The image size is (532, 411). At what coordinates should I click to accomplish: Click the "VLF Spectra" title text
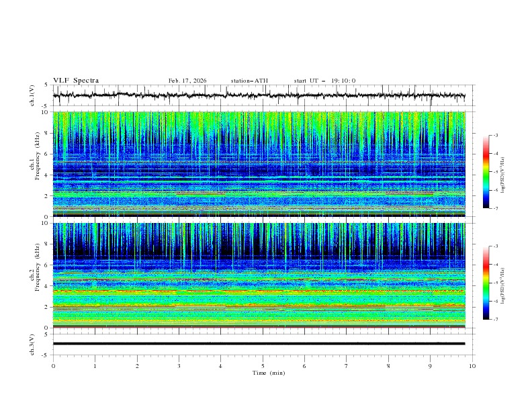76,81
